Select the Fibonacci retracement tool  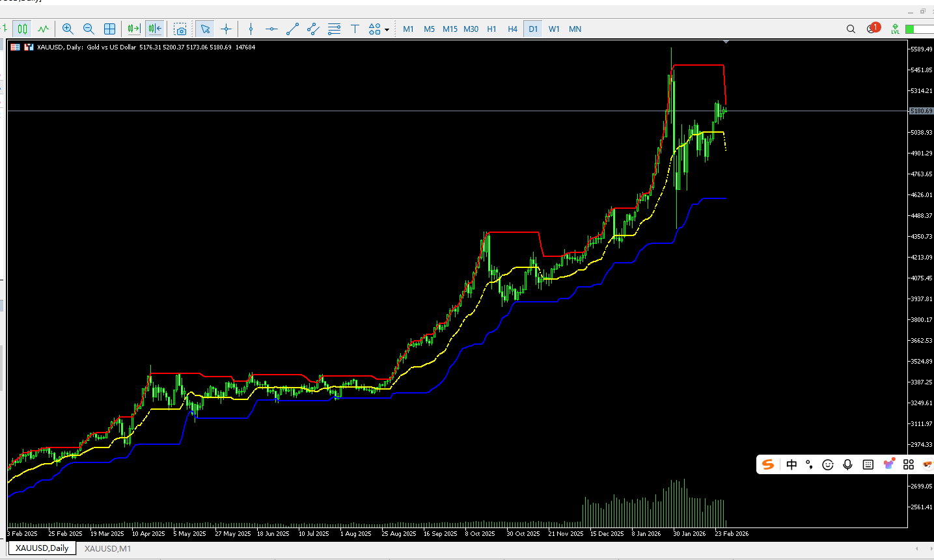click(x=334, y=29)
